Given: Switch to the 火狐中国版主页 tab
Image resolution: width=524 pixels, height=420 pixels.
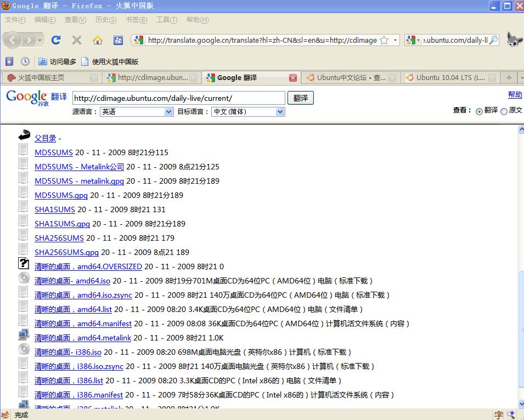Looking at the screenshot, I should pyautogui.click(x=51, y=78).
